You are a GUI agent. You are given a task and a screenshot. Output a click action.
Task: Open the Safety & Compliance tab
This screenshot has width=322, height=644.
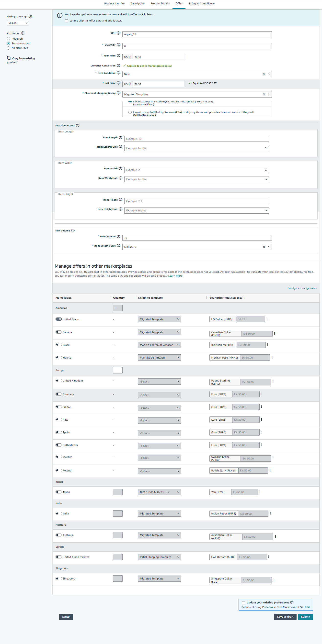coord(201,3)
